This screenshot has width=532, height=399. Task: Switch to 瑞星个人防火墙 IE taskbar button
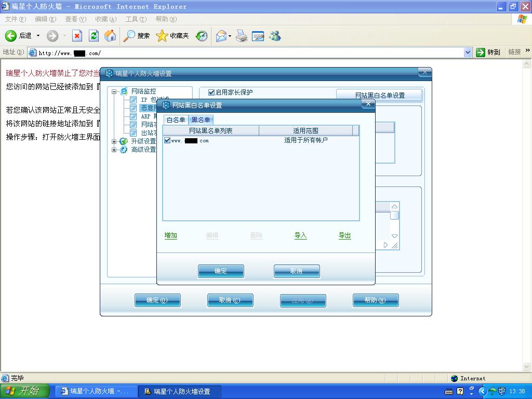[96, 391]
